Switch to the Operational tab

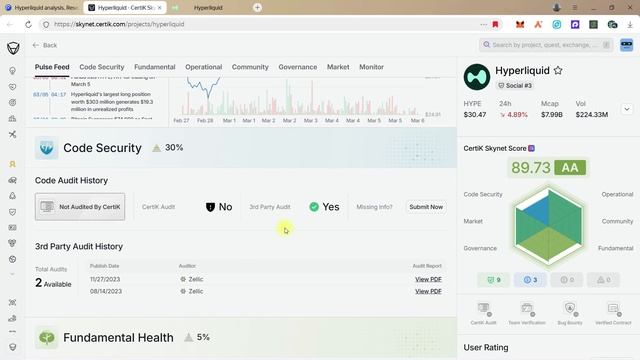click(x=204, y=67)
